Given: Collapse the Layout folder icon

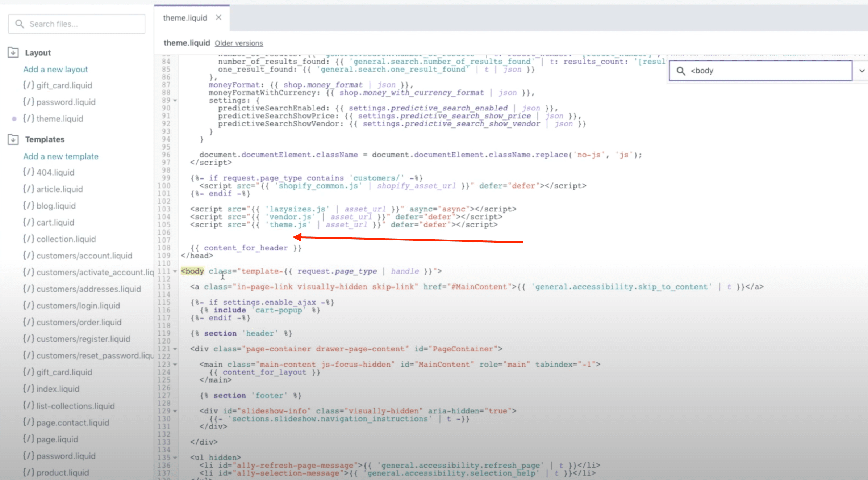Looking at the screenshot, I should coord(13,52).
